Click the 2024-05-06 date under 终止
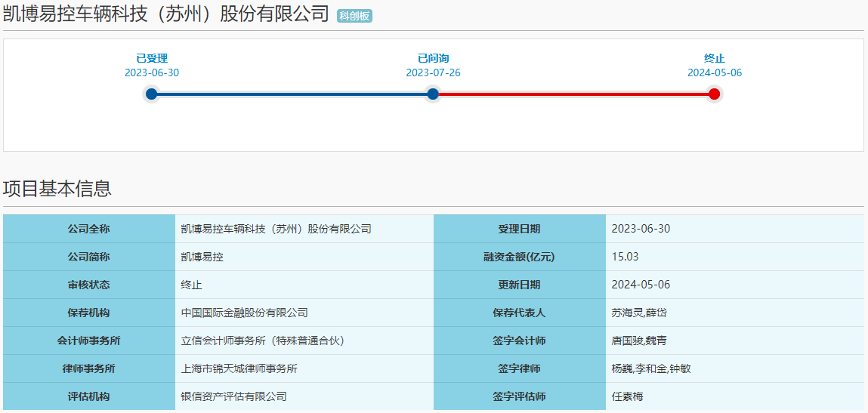This screenshot has height=413, width=868. coord(714,73)
